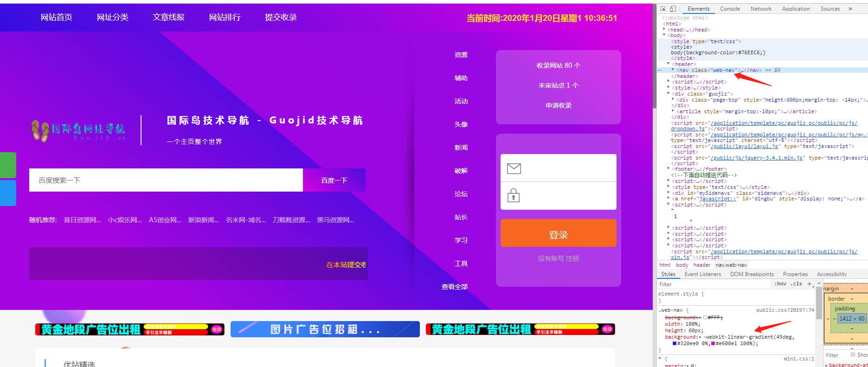Expand the mySidenavs div node
This screenshot has height=367, width=868.
coord(669,193)
